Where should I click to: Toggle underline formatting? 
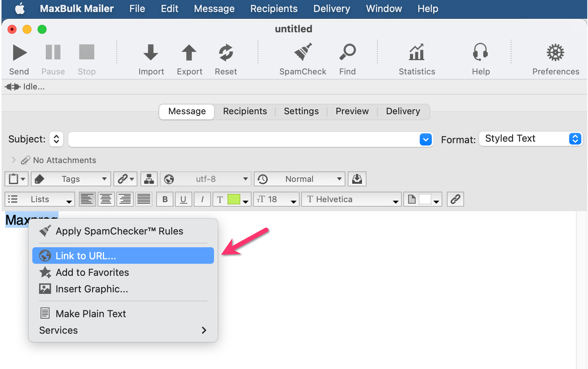(183, 199)
